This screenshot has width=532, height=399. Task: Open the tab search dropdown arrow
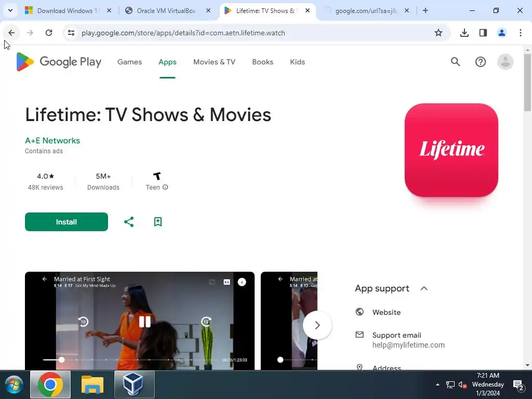[x=10, y=10]
